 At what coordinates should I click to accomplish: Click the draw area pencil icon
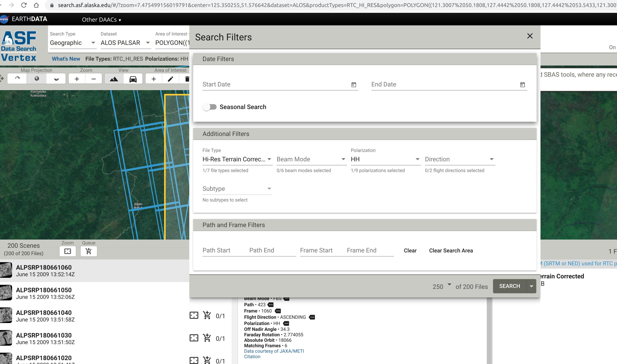click(171, 79)
